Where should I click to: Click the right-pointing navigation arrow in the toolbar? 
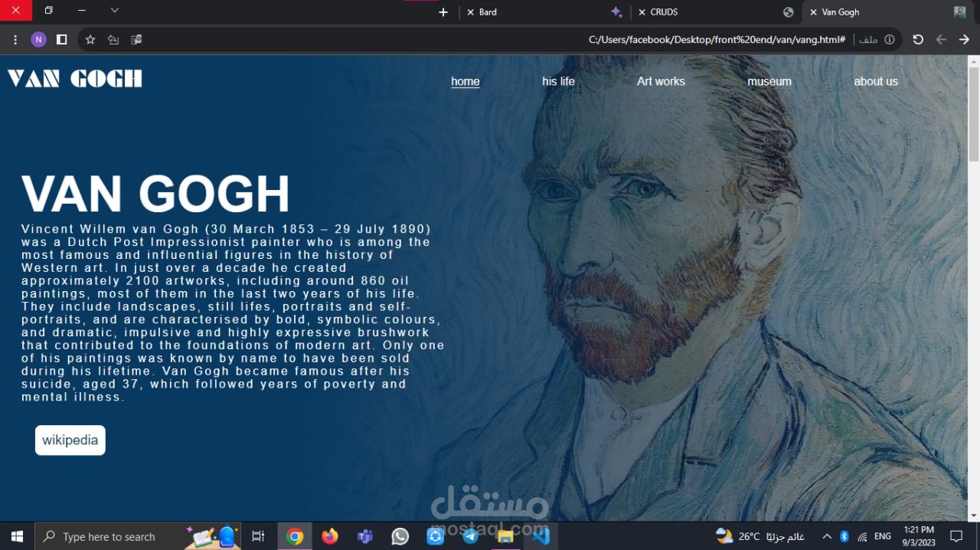coord(965,40)
